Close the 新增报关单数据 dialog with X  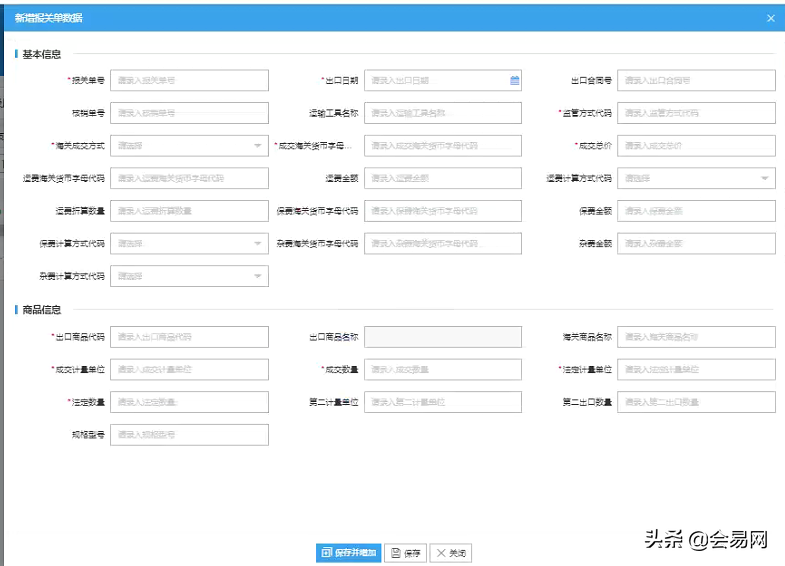(770, 18)
